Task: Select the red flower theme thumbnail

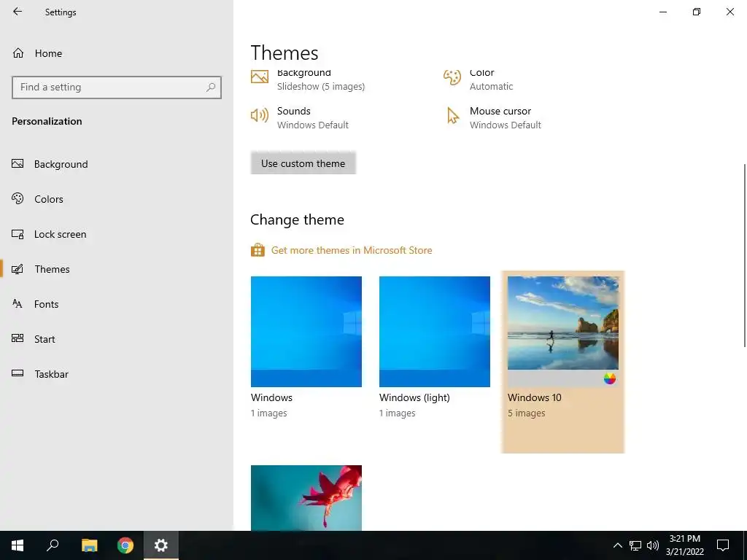Action: (306, 497)
